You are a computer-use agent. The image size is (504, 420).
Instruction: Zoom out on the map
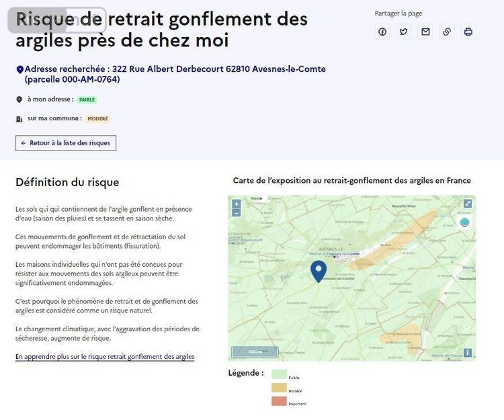coord(236,212)
